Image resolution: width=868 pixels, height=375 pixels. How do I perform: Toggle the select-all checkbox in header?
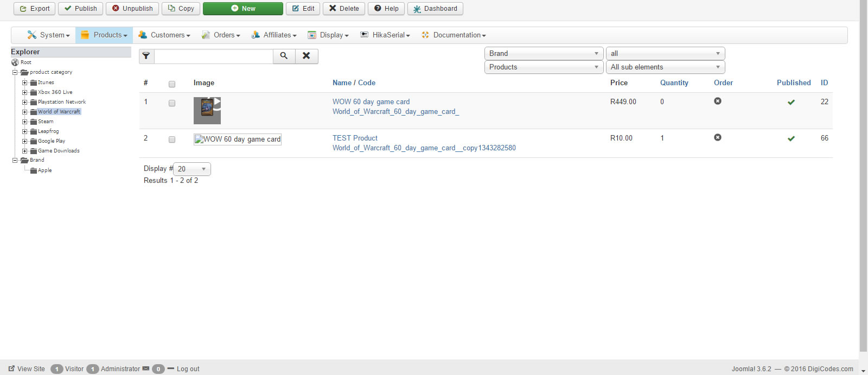(x=172, y=84)
